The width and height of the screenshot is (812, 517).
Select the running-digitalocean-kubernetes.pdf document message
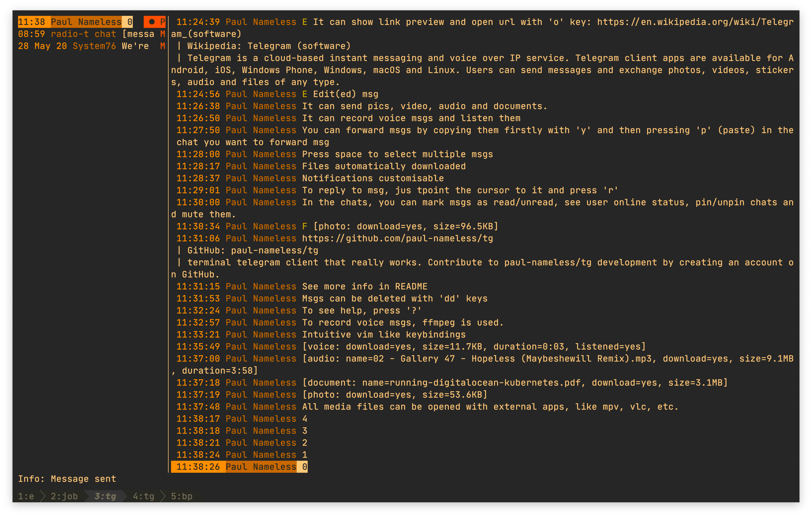click(x=452, y=383)
